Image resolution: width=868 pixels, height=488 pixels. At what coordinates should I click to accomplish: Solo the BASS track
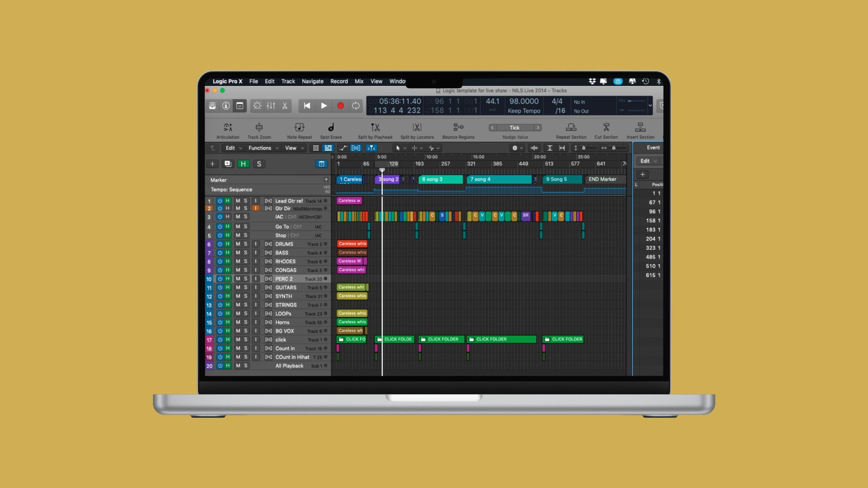pos(246,253)
